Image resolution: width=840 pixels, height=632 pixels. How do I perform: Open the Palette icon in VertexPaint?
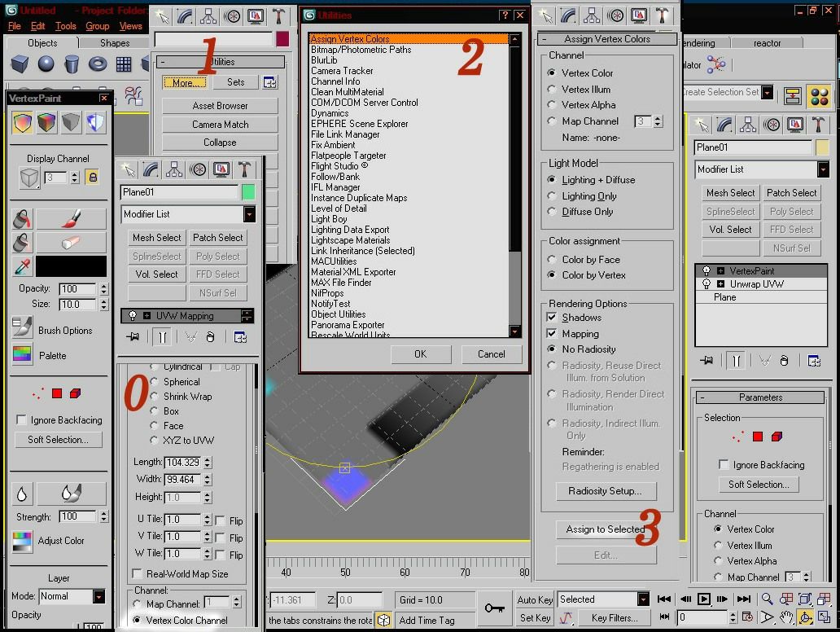tap(22, 353)
